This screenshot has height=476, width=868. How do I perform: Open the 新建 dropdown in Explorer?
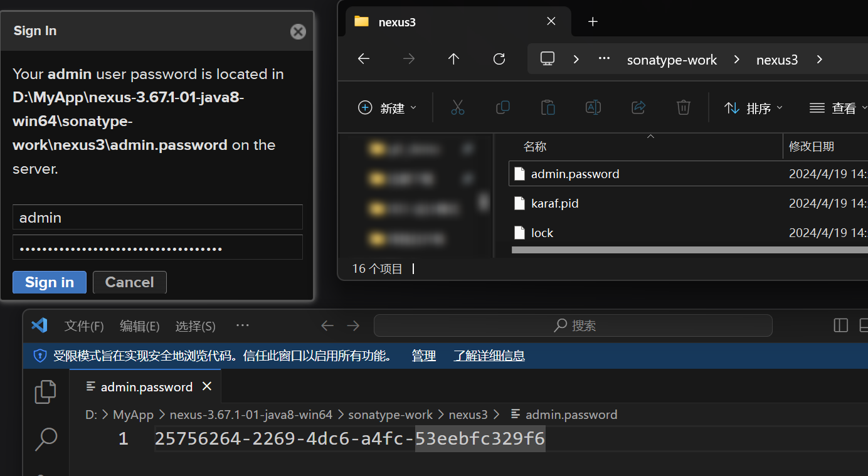click(x=387, y=108)
